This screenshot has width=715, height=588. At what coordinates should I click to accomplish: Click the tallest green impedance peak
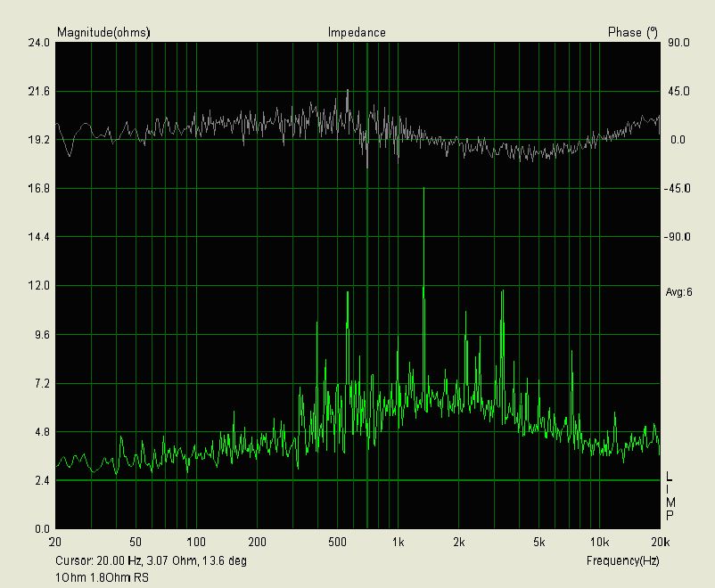(423, 189)
